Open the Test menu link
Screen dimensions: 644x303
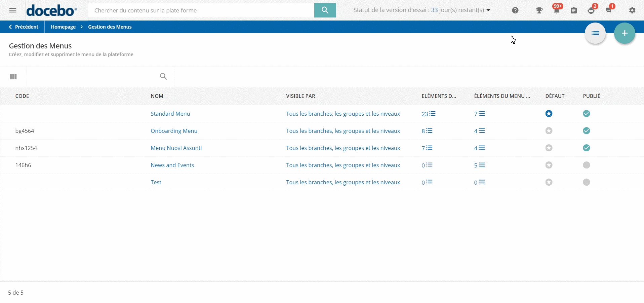156,182
